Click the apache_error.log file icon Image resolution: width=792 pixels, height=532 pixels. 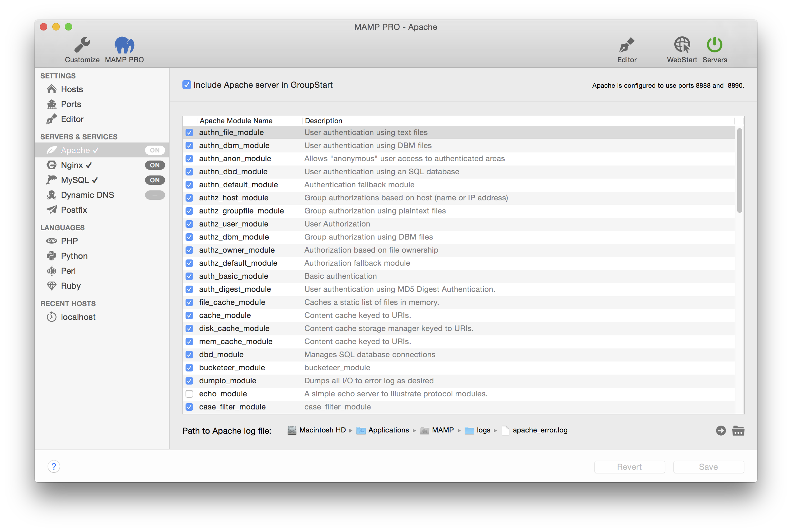point(505,430)
